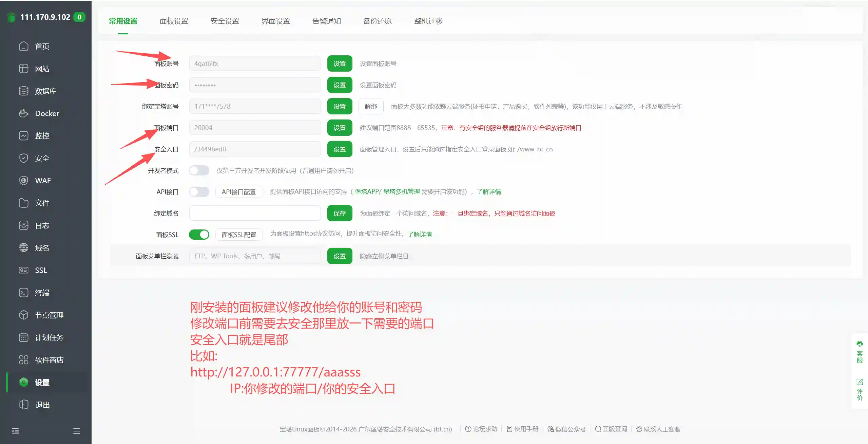This screenshot has width=868, height=444.
Task: Collapse sidebar with bottom-left indent icon
Action: click(x=15, y=431)
